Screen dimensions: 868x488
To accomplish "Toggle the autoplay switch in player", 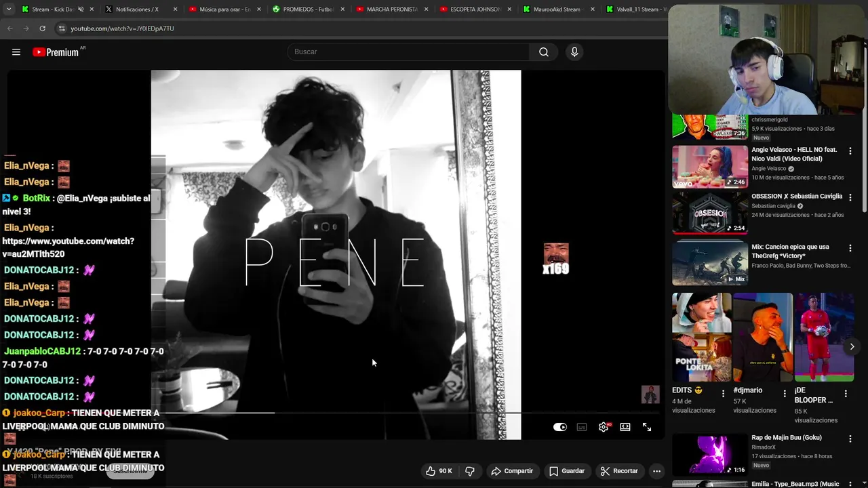I will coord(560,427).
